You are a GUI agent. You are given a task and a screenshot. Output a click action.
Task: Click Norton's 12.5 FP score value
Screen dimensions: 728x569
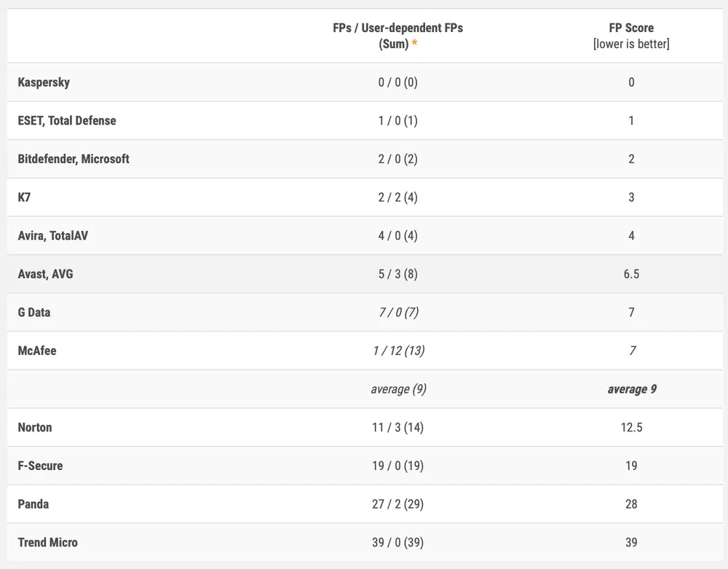[631, 428]
